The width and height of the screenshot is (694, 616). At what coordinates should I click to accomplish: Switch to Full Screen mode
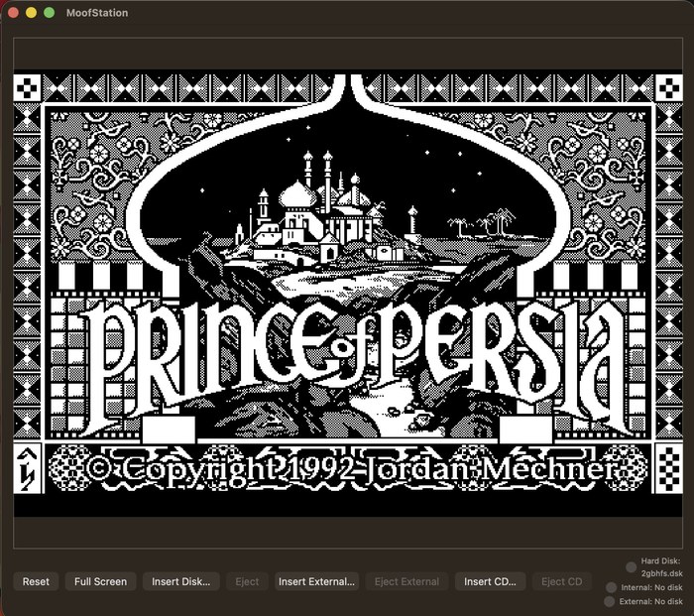pyautogui.click(x=100, y=581)
